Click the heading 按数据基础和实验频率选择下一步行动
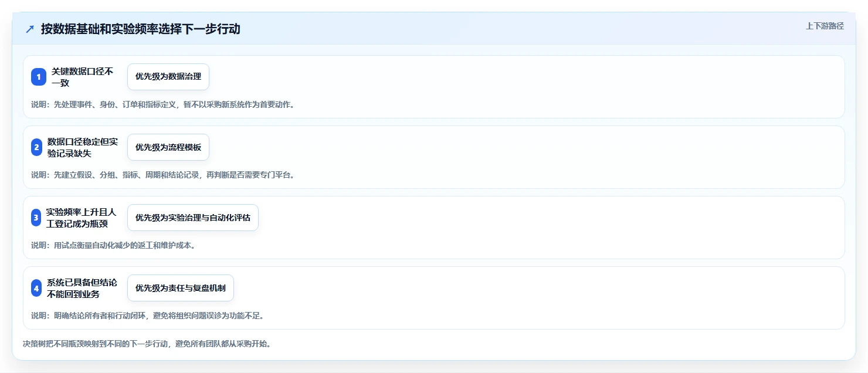 tap(141, 29)
